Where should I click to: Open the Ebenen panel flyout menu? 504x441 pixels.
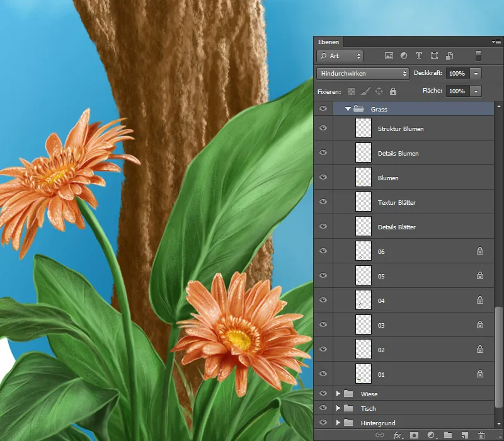(496, 42)
